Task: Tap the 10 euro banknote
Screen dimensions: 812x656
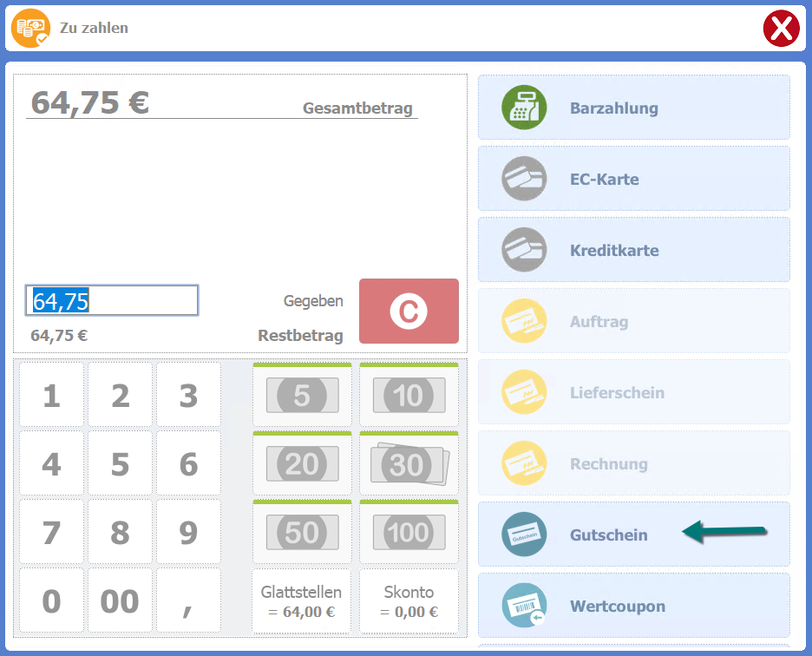Action: coord(409,396)
